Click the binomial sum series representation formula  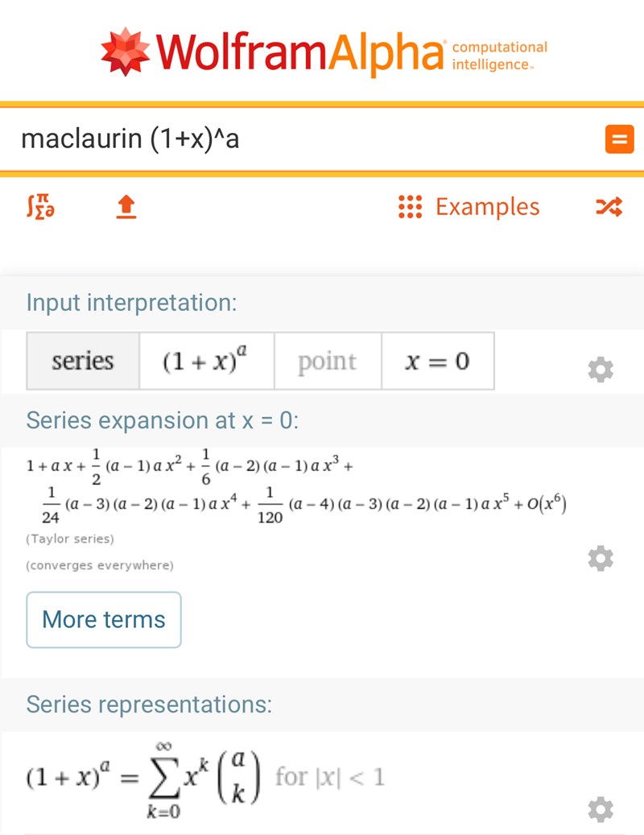(204, 778)
